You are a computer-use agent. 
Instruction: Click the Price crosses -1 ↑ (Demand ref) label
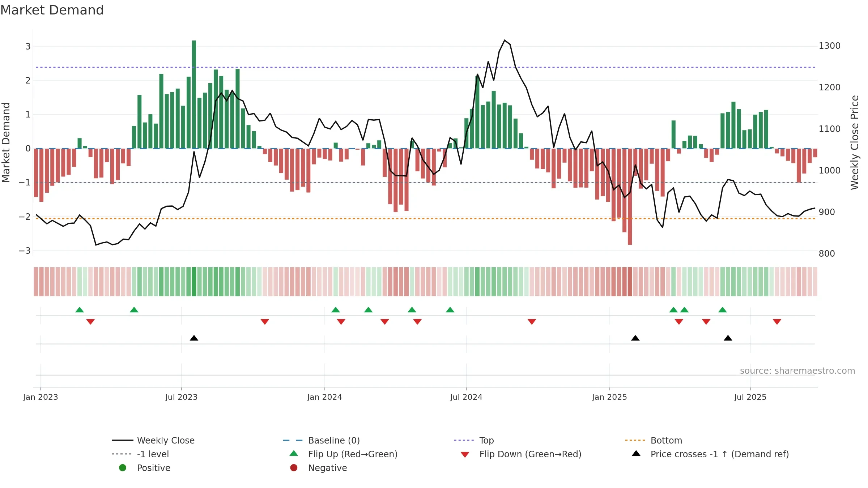click(x=720, y=454)
